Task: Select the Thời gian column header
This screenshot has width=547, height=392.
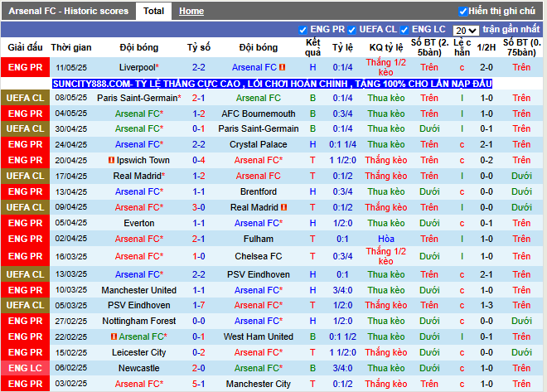Action: pos(71,47)
